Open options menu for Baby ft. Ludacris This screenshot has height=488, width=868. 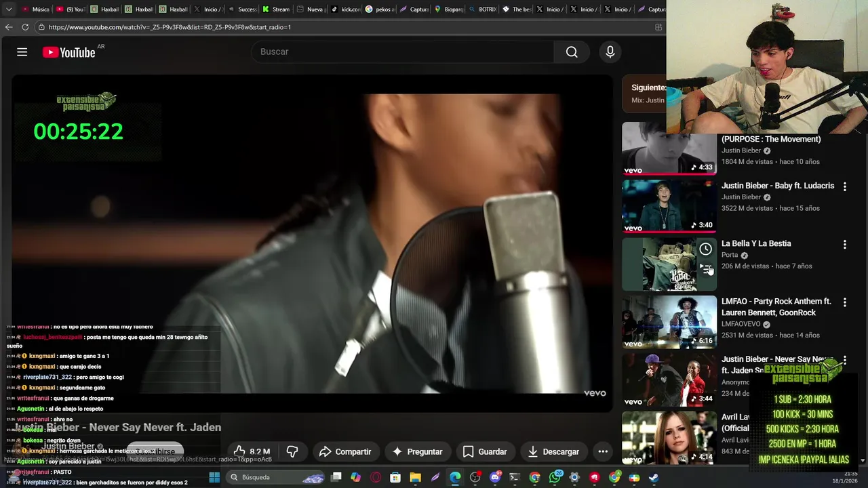(x=844, y=186)
